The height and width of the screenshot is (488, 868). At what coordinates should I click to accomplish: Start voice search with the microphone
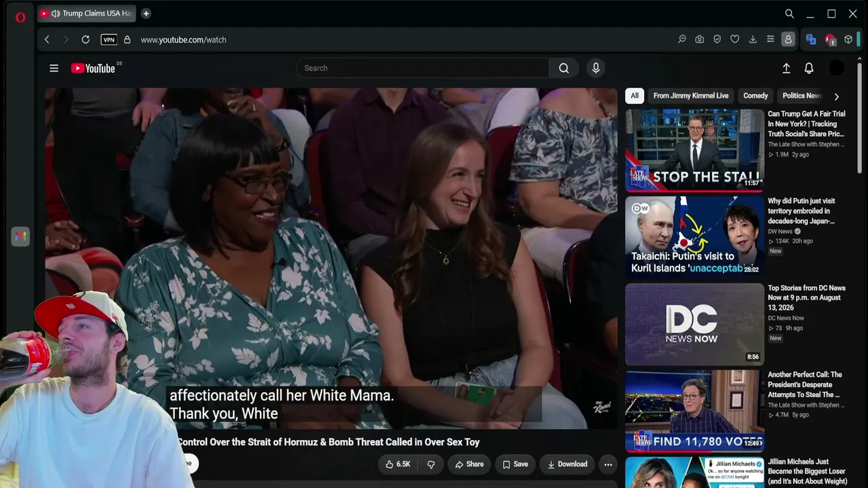[x=596, y=68]
